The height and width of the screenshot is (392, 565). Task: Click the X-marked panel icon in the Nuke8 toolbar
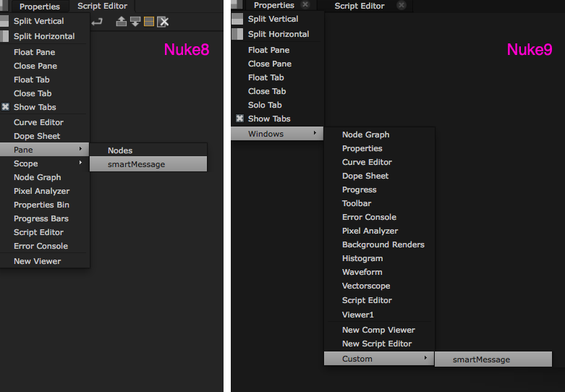point(163,22)
